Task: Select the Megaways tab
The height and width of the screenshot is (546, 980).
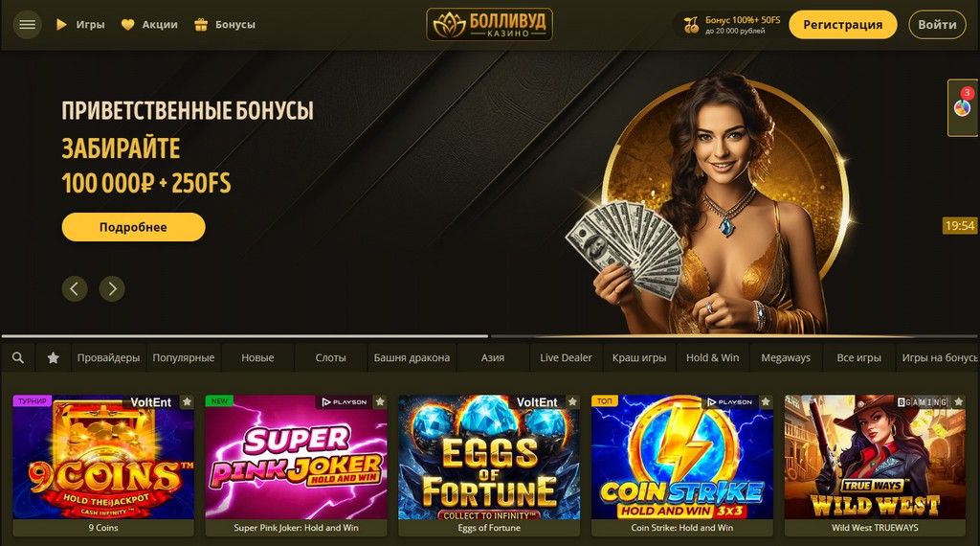Action: tap(786, 357)
